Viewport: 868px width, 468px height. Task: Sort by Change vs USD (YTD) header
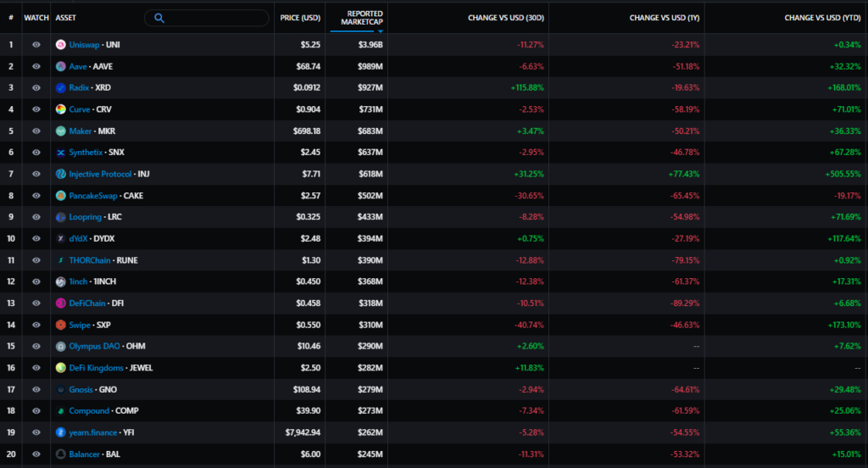tap(822, 18)
